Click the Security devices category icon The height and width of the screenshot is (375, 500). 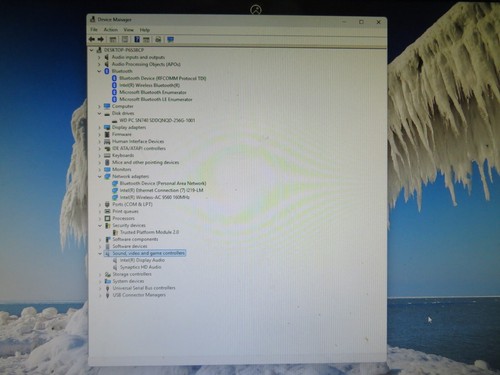[x=107, y=225]
